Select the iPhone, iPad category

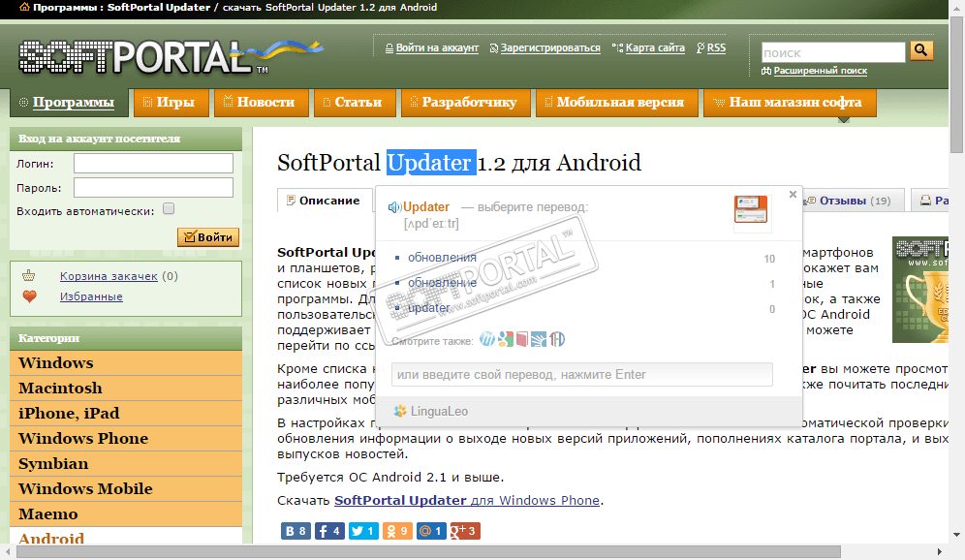[126, 414]
